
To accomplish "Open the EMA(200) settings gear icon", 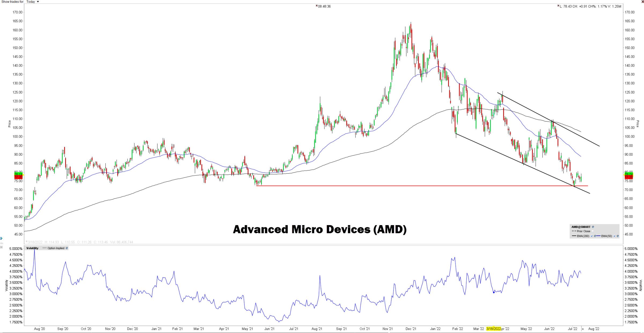I will click(x=595, y=236).
